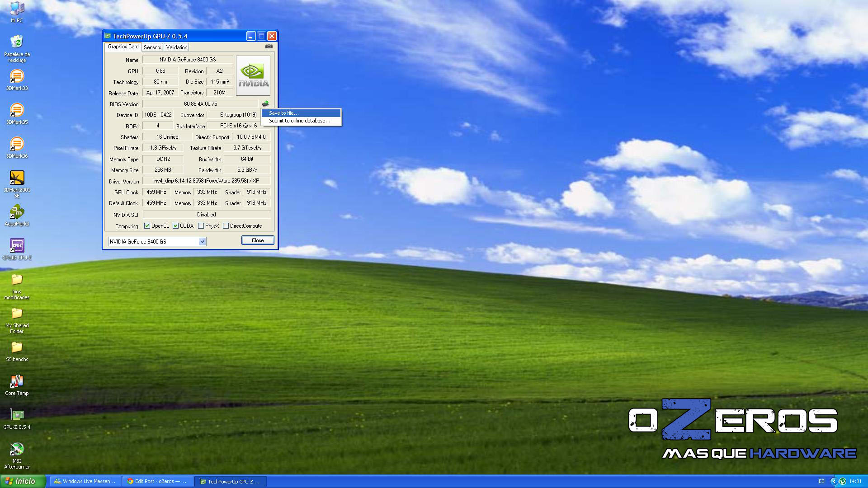Launch the 3DMark06 shortcut

17,148
